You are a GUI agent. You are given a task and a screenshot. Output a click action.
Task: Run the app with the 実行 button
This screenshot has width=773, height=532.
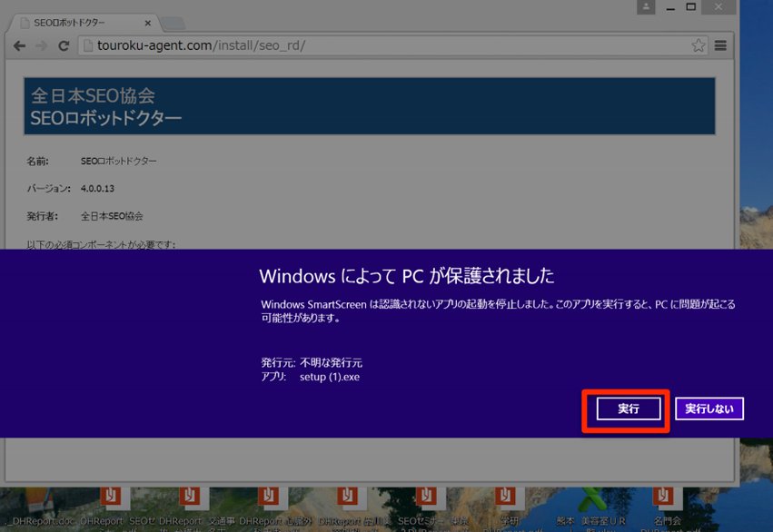[x=628, y=409]
